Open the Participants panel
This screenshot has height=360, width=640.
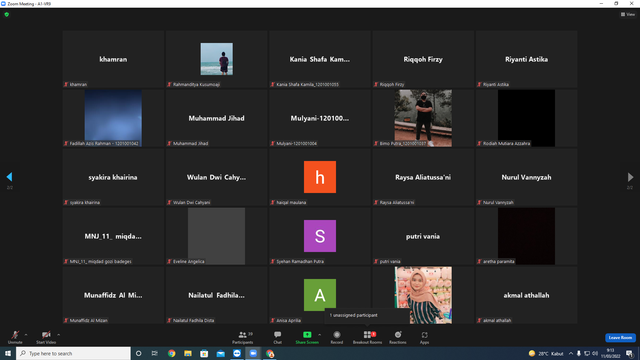click(x=243, y=337)
